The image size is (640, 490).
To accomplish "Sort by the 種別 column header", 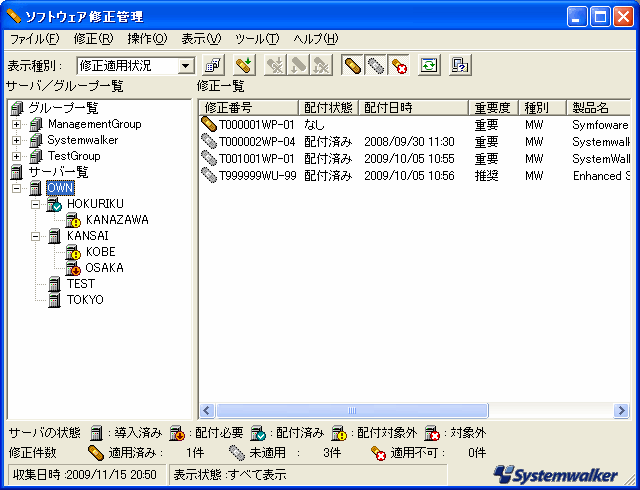I will coord(542,108).
